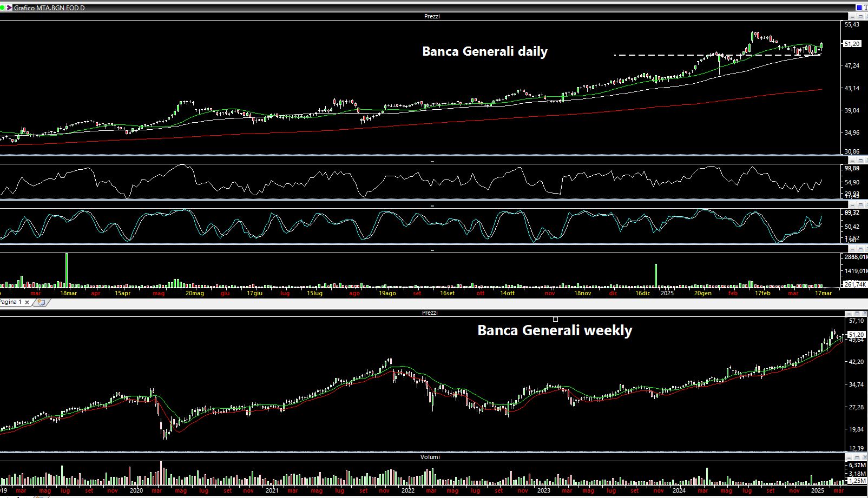The image size is (868, 498).
Task: Click the 2020 year label on weekly axis
Action: point(136,490)
